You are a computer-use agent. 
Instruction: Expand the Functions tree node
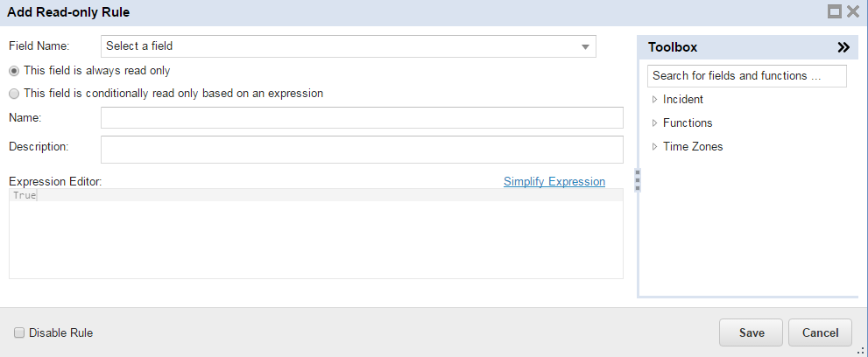tap(655, 123)
